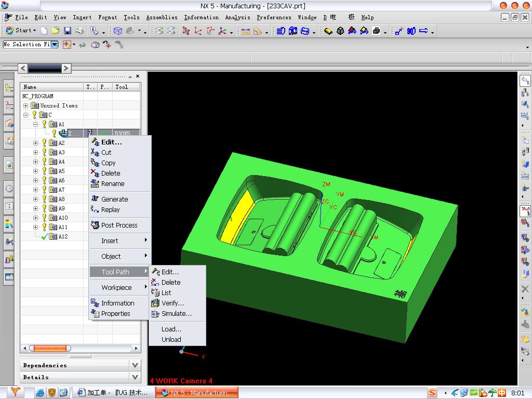
Task: Open the File menu
Action: point(21,17)
